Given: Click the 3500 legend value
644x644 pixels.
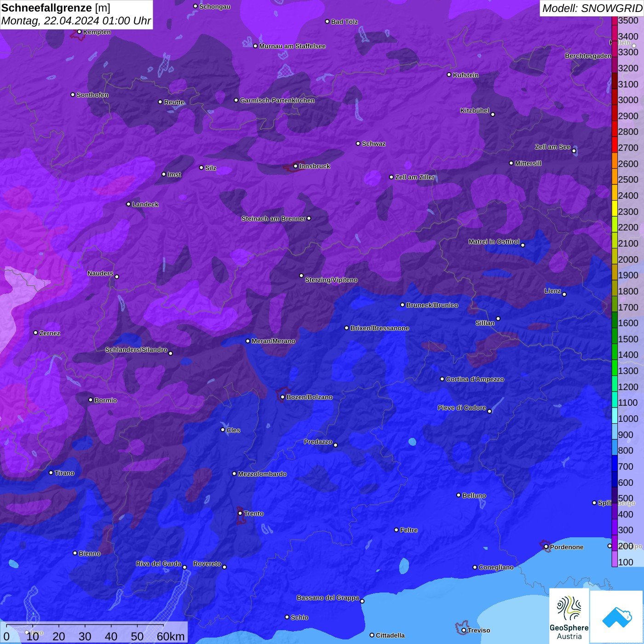Looking at the screenshot, I should (628, 21).
